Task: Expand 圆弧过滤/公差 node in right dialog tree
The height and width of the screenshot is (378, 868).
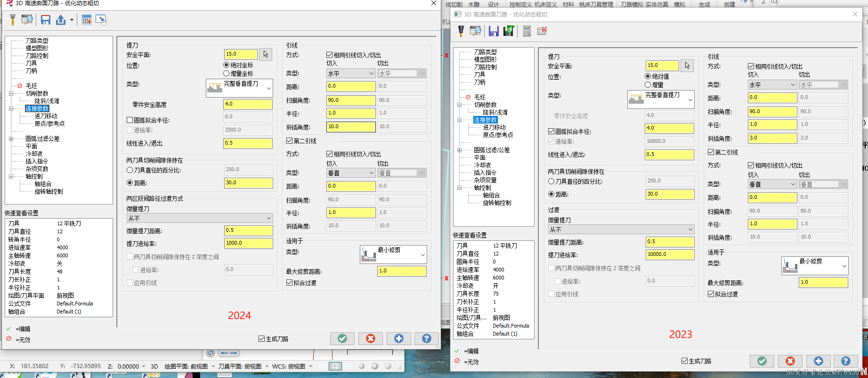Action: coord(460,150)
